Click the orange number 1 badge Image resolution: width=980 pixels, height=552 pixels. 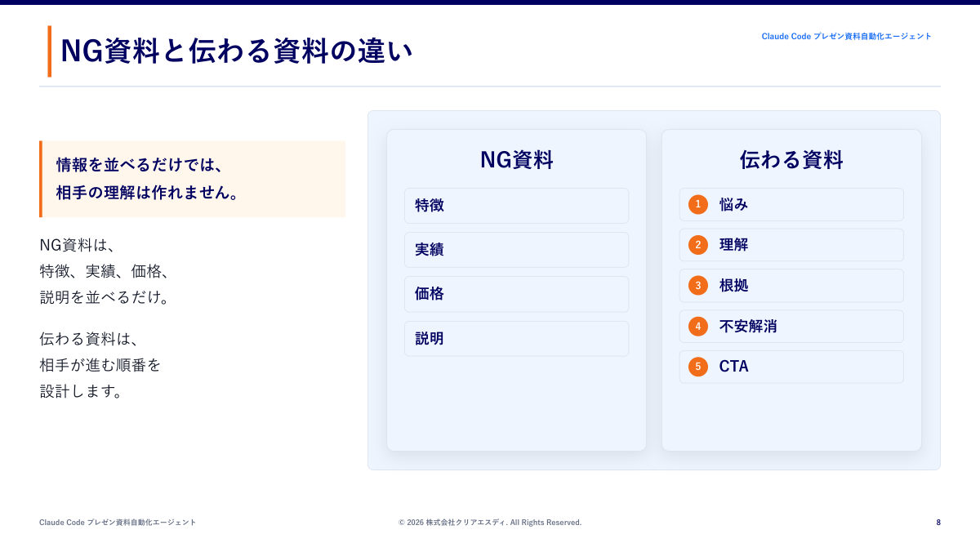coord(697,205)
